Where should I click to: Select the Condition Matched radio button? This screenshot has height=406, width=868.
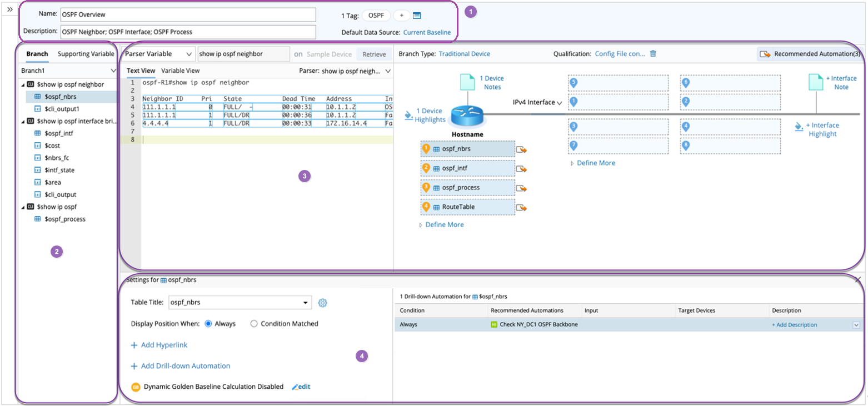point(254,324)
